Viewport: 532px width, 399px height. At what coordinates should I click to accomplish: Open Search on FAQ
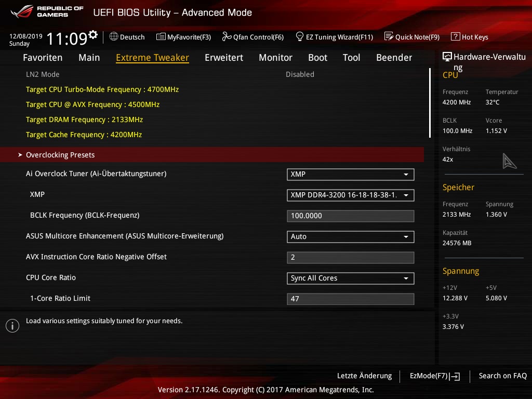click(502, 376)
